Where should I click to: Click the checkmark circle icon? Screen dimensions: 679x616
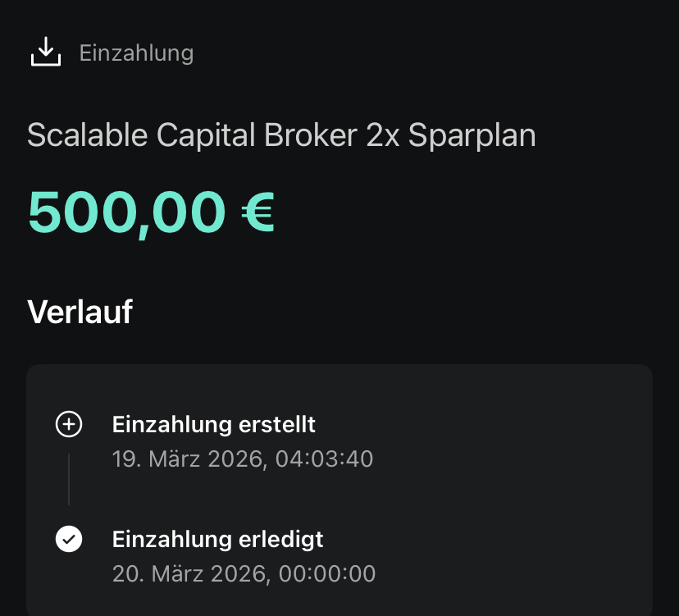(x=69, y=539)
